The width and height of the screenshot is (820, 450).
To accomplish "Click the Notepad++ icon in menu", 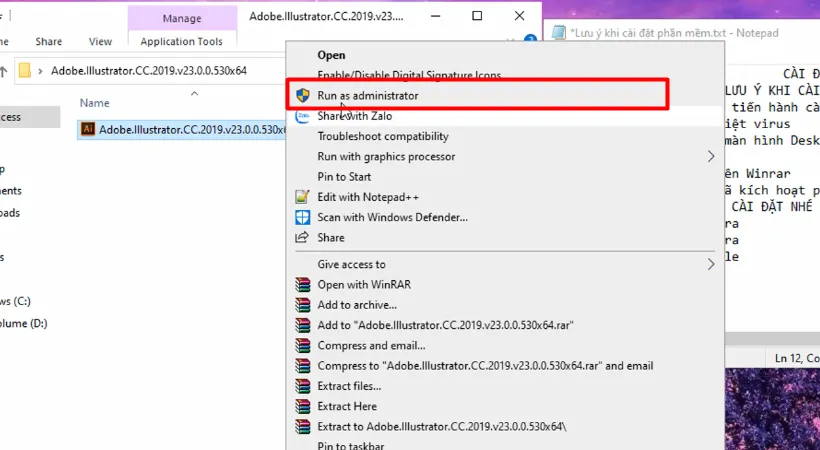I will coord(302,197).
